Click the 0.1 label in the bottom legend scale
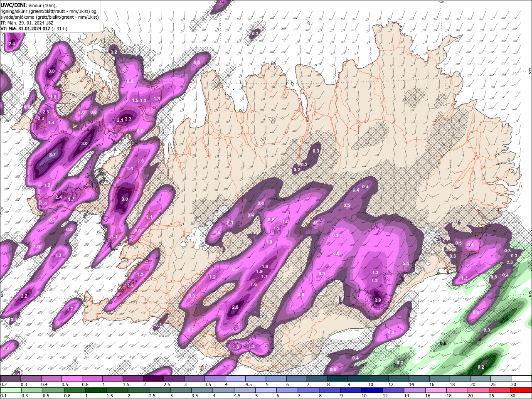The image size is (532, 399). [x=3, y=396]
